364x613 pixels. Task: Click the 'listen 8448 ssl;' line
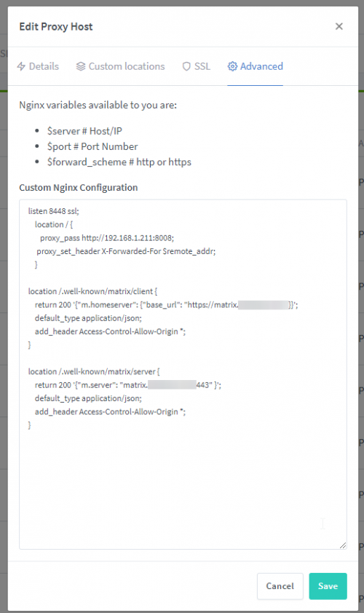[x=54, y=211]
